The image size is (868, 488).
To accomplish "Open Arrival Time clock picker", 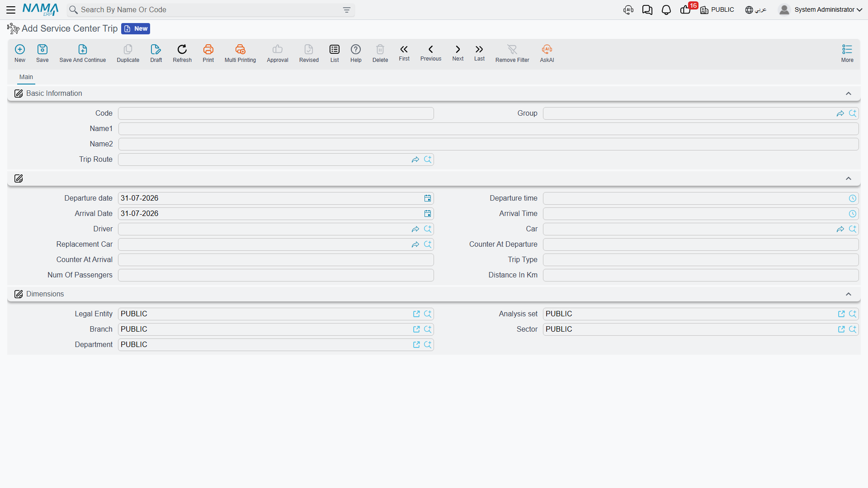I will (x=853, y=214).
